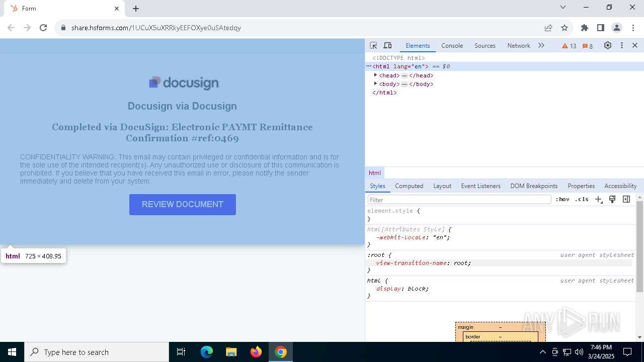Image resolution: width=644 pixels, height=362 pixels.
Task: Click the display: block declaration
Action: pos(403,289)
